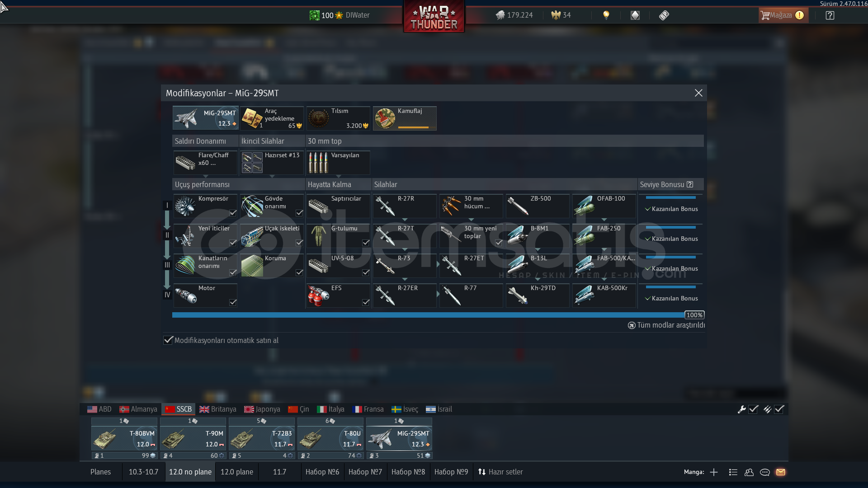Select the R-27R missile modification
The image size is (868, 488).
(405, 206)
